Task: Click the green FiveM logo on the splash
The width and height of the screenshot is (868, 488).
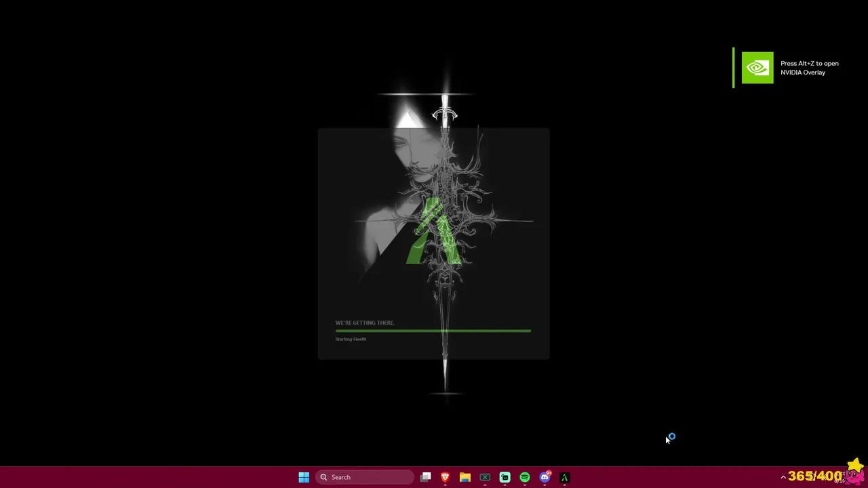Action: click(x=434, y=230)
